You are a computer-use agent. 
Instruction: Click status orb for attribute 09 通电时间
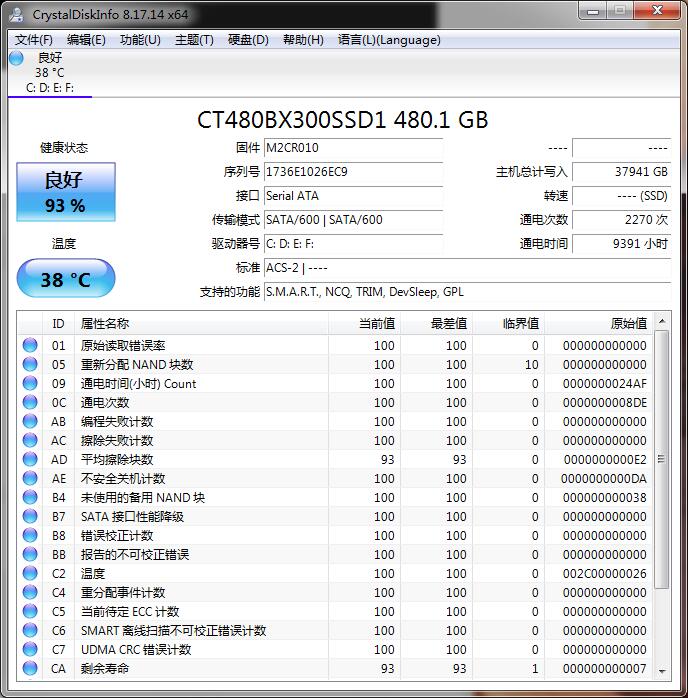(30, 383)
